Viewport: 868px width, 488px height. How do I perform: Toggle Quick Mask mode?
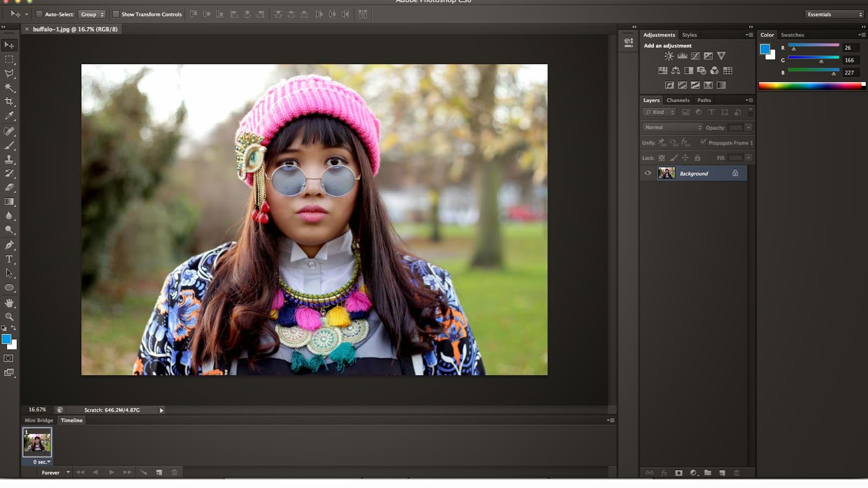tap(9, 358)
